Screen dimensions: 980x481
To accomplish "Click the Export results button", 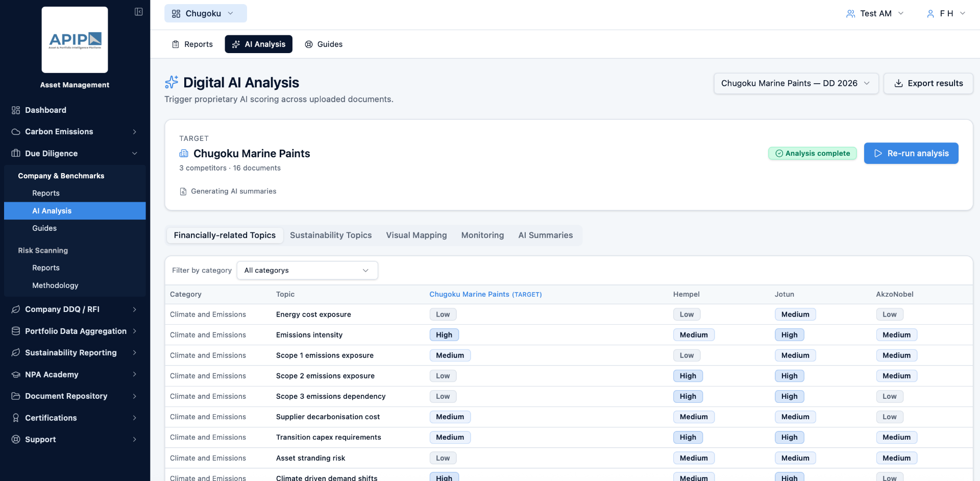I will click(x=928, y=83).
